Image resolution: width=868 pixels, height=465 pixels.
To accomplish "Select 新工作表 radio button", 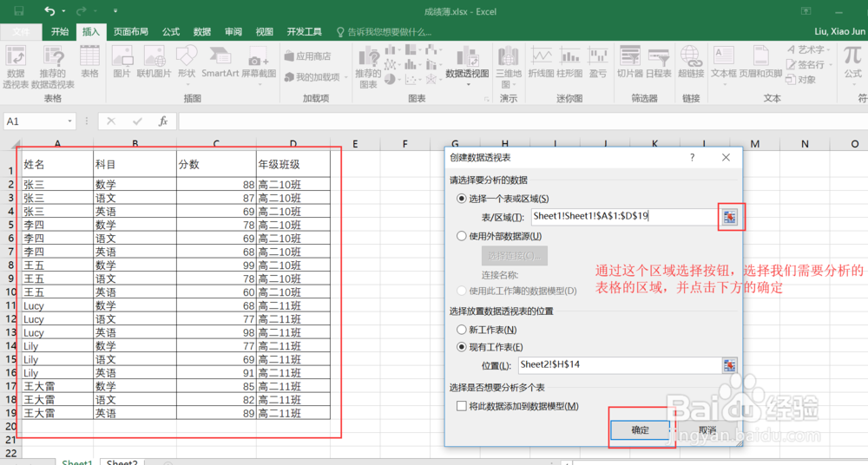I will click(461, 330).
